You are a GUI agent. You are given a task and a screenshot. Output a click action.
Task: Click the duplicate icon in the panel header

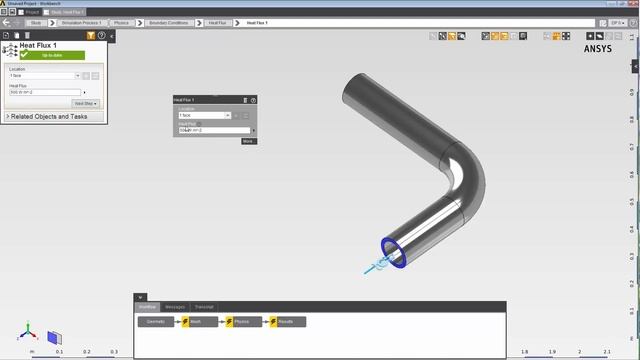(17, 36)
